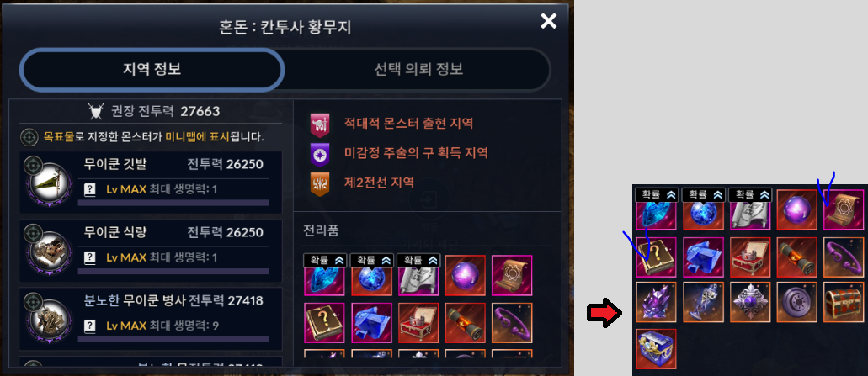868x376 pixels.
Task: Expand the 확률 chevron on silver scroll loot
Action: 433,261
